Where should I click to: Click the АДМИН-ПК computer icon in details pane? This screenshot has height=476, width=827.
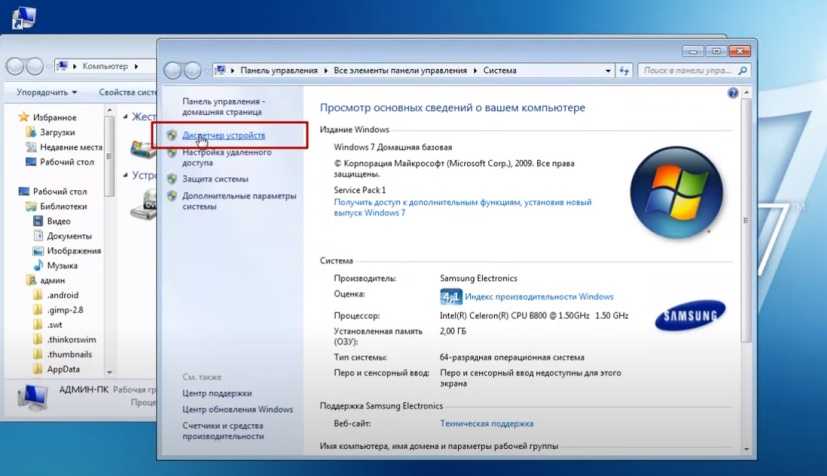click(x=32, y=397)
